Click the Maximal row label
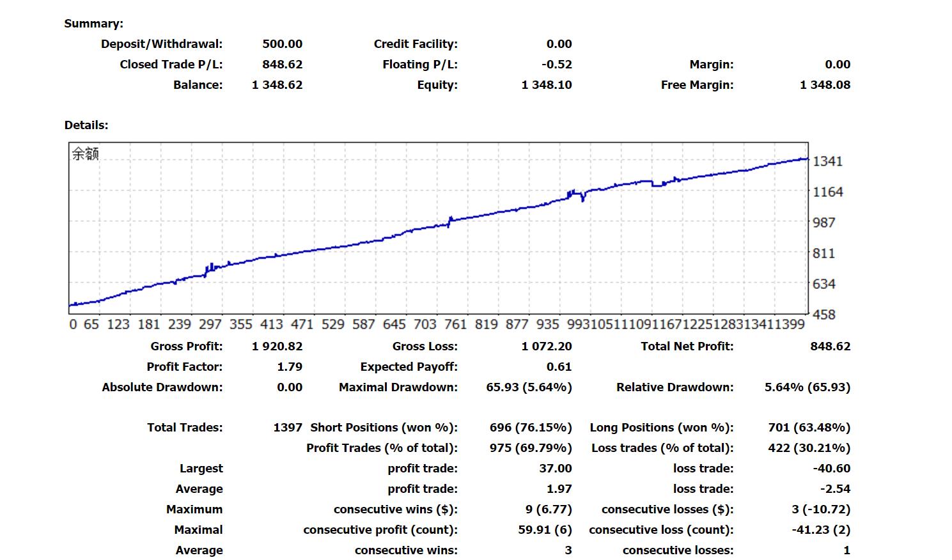Image resolution: width=952 pixels, height=560 pixels. 198,530
